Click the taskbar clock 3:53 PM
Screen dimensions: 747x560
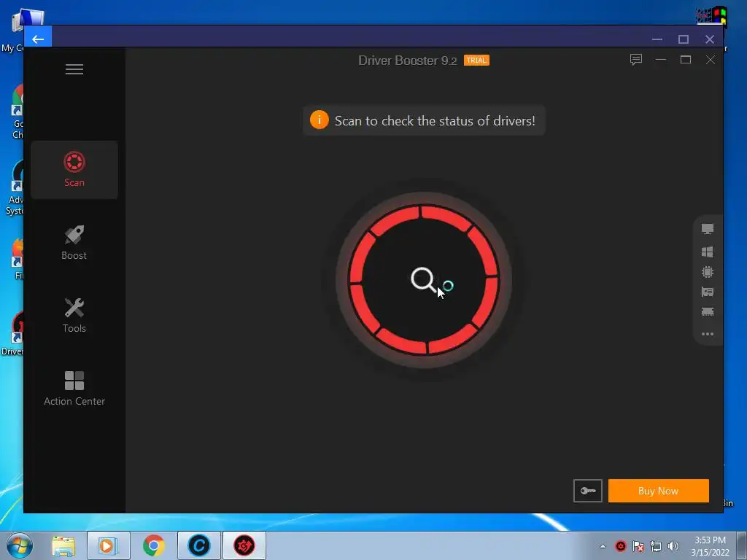pyautogui.click(x=711, y=540)
